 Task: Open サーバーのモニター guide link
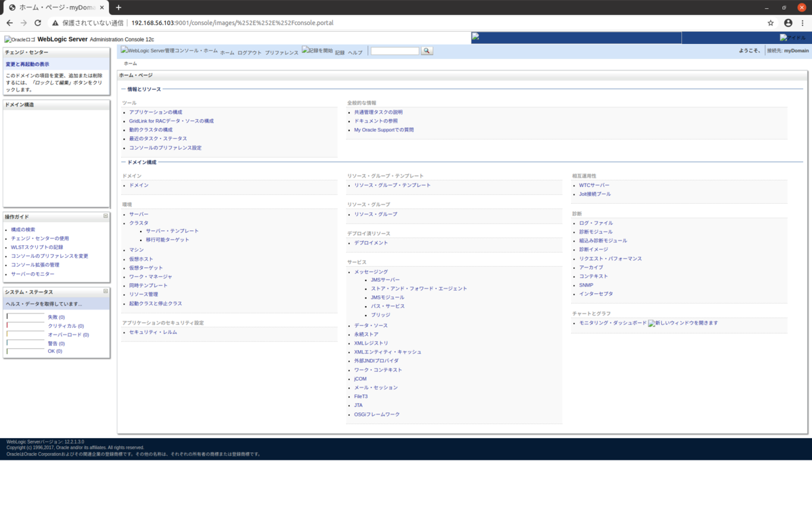click(32, 274)
